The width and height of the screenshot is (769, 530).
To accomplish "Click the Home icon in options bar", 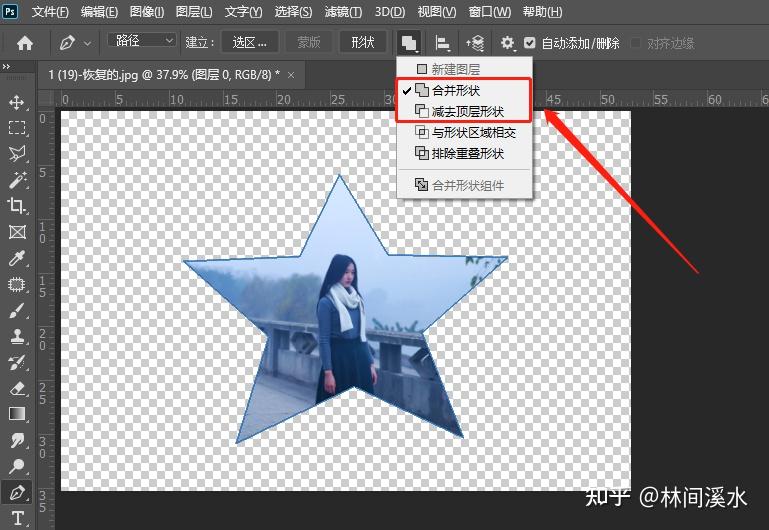I will (x=25, y=43).
